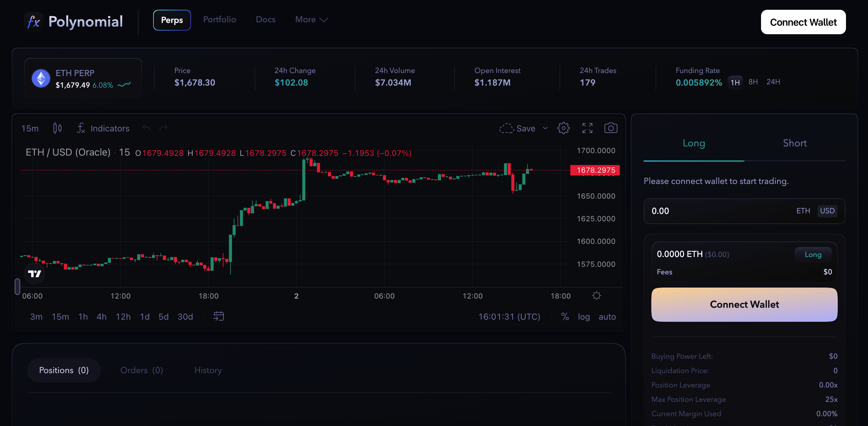The height and width of the screenshot is (426, 868).
Task: Enter fullscreen chart mode
Action: pos(587,128)
